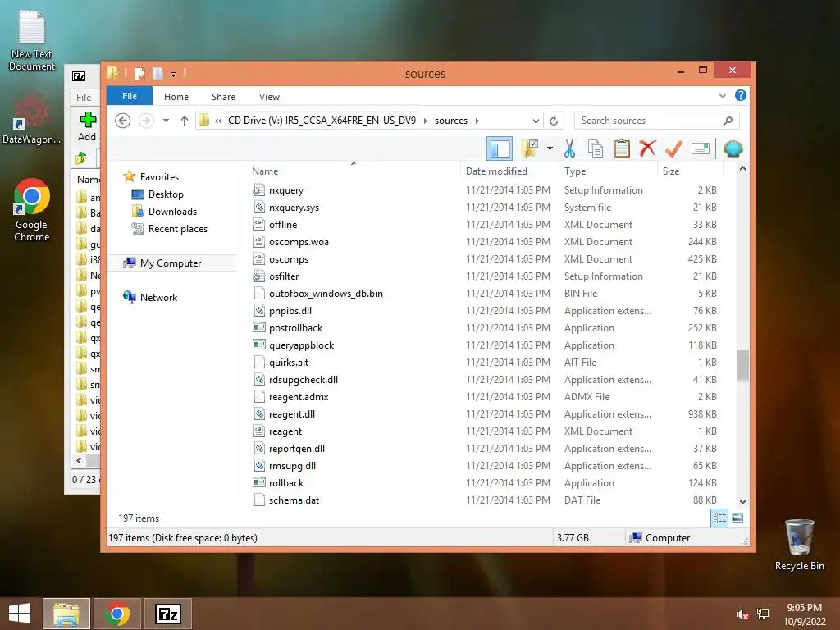Click the 7-Zip taskbar icon
The image size is (840, 630).
click(167, 614)
